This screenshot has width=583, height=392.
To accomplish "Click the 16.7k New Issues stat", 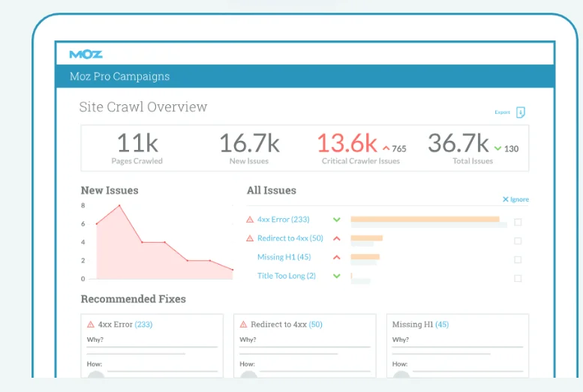I will [x=249, y=148].
